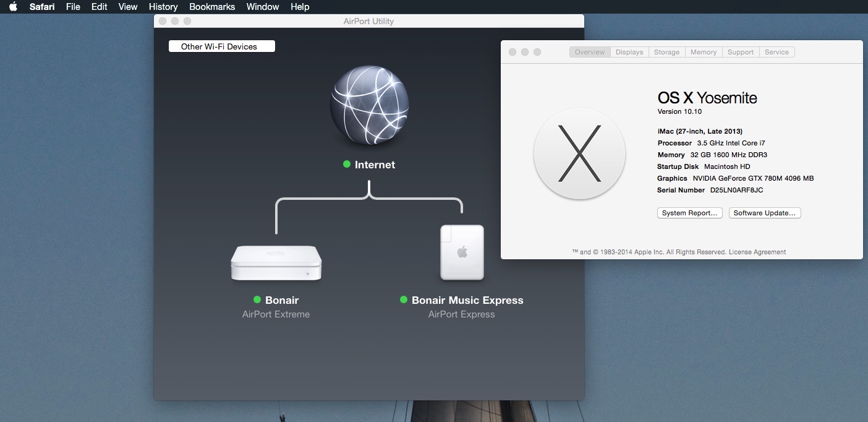Click the Internet label
The height and width of the screenshot is (422, 868).
pos(375,165)
